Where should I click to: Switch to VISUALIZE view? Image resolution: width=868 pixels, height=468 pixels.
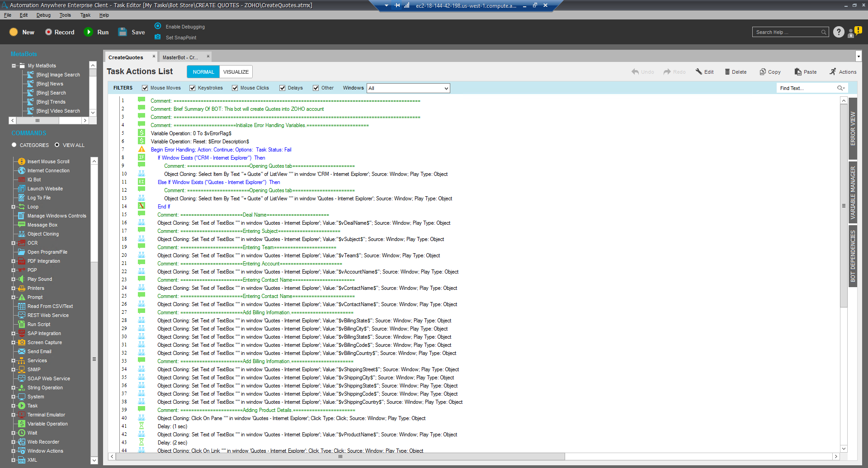[236, 72]
